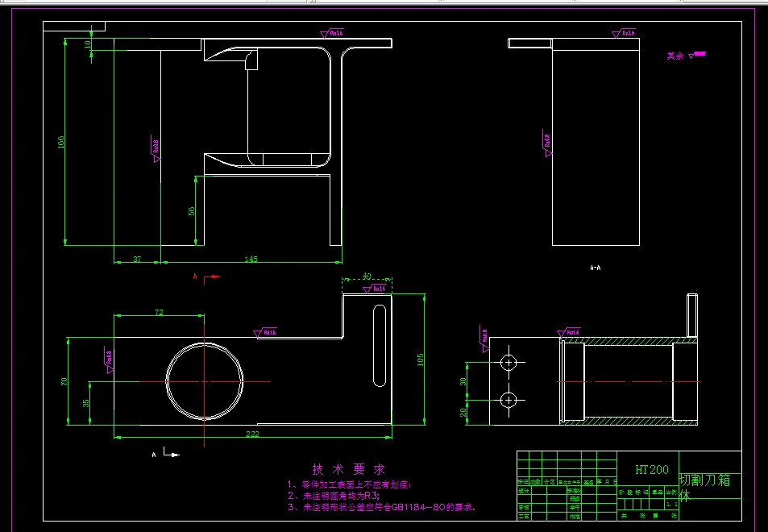
Task: Select the 切割刀箱体 part title
Action: pyautogui.click(x=704, y=488)
